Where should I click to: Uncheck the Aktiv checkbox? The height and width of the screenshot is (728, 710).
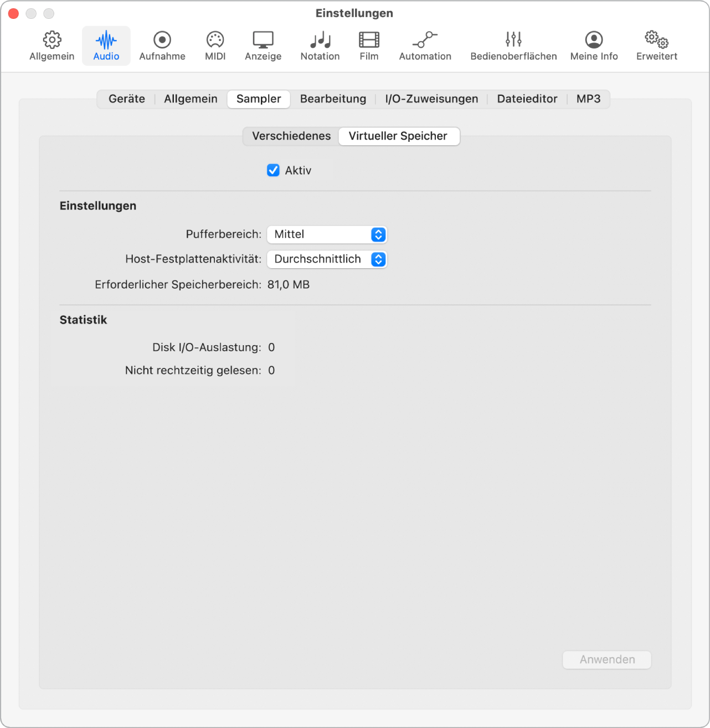coord(273,170)
